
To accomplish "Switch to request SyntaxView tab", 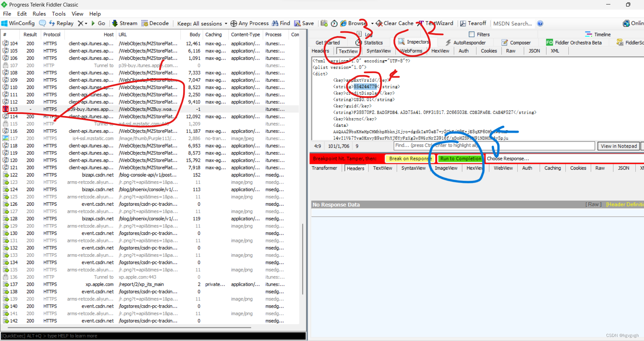I will coord(379,51).
